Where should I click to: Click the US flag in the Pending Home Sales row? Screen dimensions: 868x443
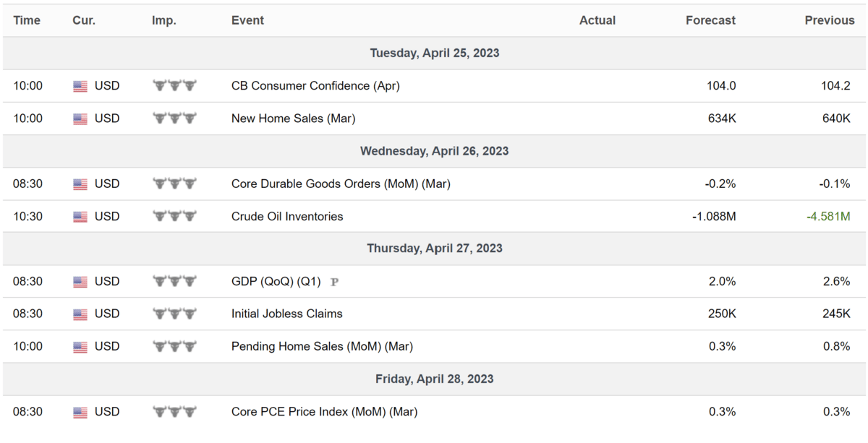[80, 347]
